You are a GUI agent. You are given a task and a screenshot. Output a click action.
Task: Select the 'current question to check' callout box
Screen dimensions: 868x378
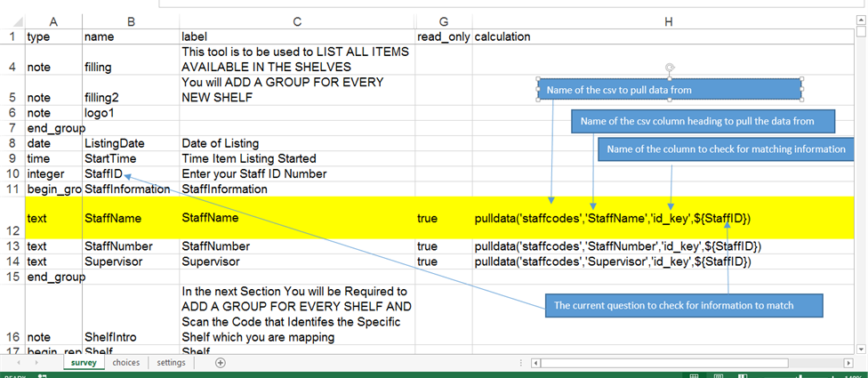[x=684, y=306]
